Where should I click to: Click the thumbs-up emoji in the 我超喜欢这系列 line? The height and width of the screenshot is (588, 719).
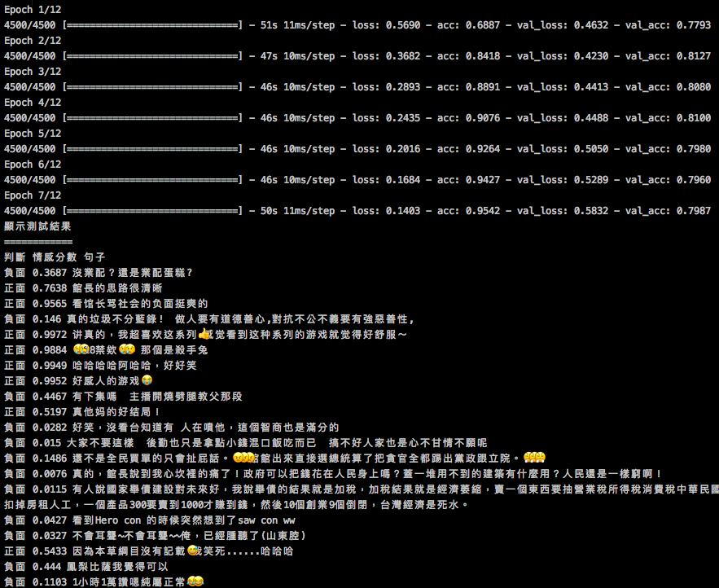204,335
